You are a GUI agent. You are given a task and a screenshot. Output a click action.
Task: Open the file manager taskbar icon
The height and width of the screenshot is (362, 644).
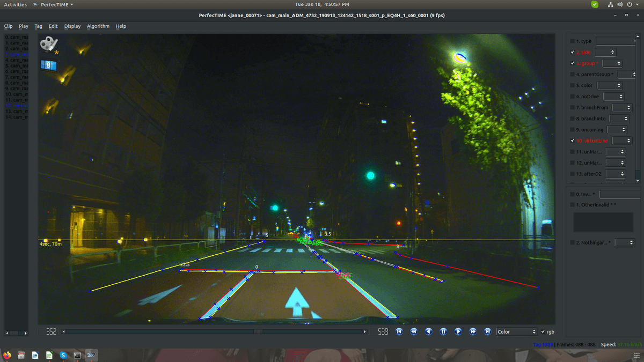(21, 355)
